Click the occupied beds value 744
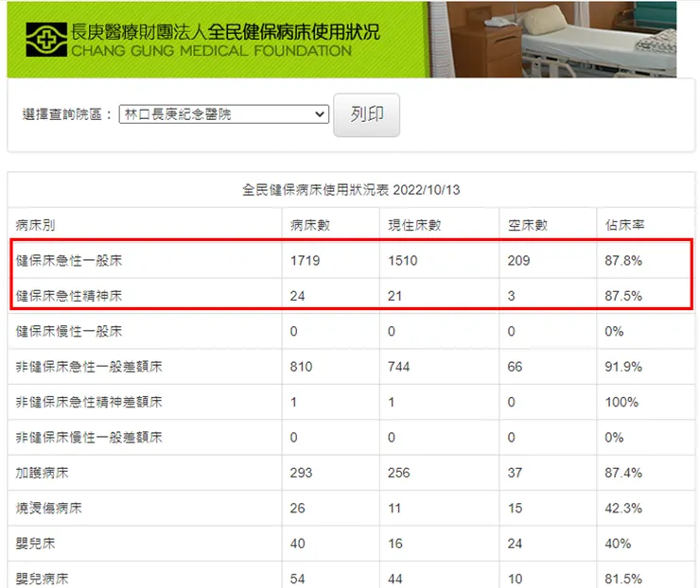 (398, 367)
